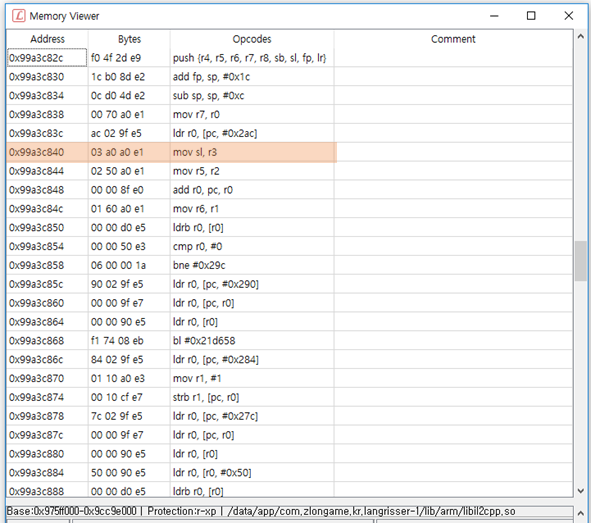Click the Bytes column header
591x523 pixels.
click(x=129, y=39)
